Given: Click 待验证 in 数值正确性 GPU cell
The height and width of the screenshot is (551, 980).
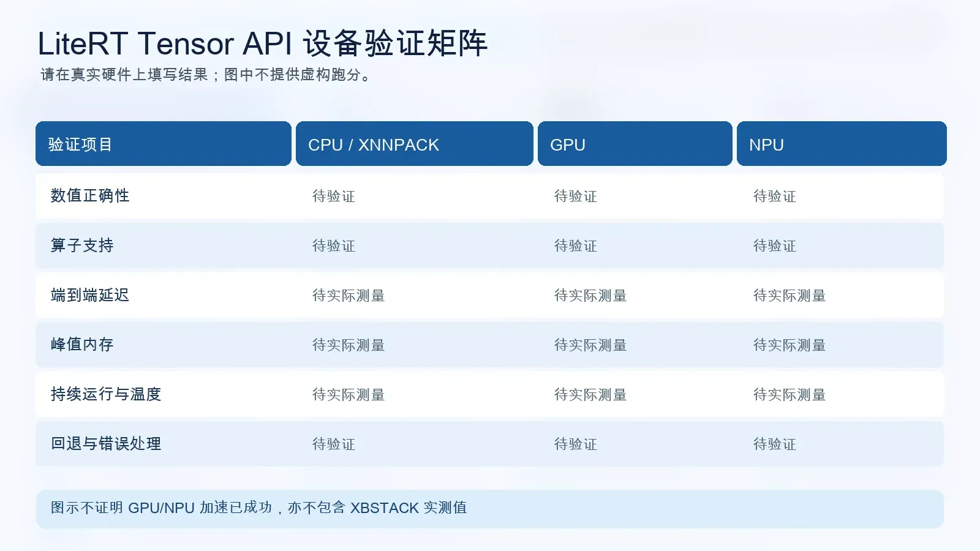Looking at the screenshot, I should click(576, 197).
